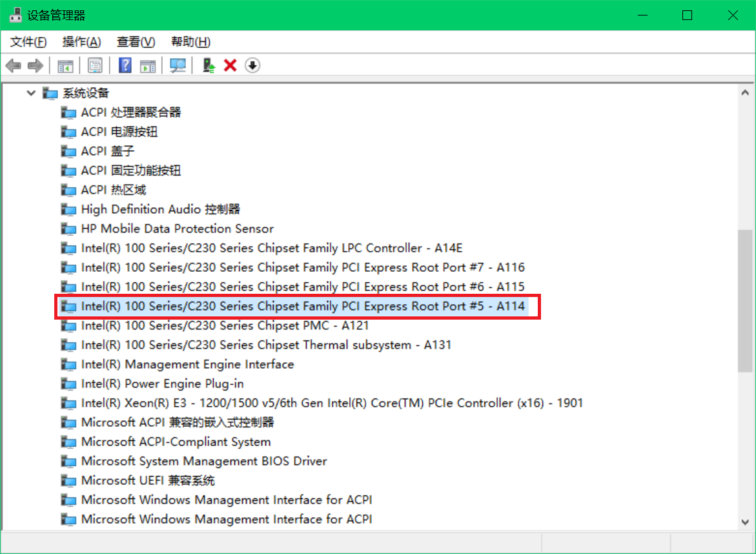
Task: Select Microsoft System Management BIOS Driver
Action: (x=204, y=461)
